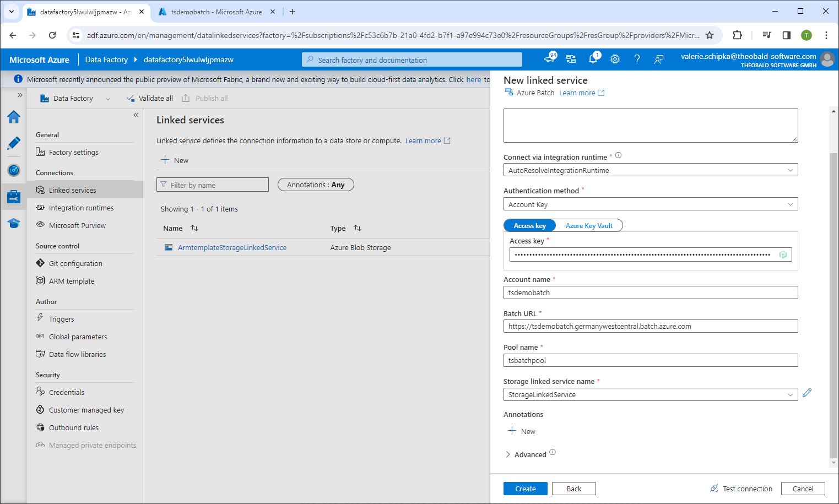
Task: Click Learn more link under Linked services
Action: [x=427, y=140]
